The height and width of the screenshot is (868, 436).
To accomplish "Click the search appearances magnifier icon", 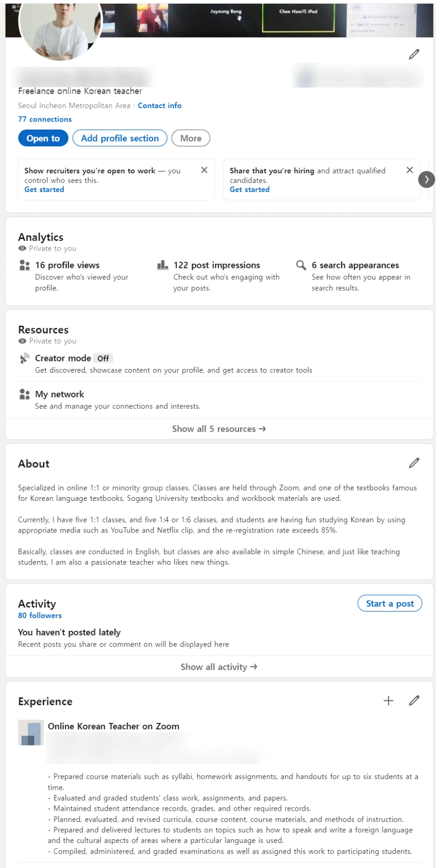I will pyautogui.click(x=301, y=265).
